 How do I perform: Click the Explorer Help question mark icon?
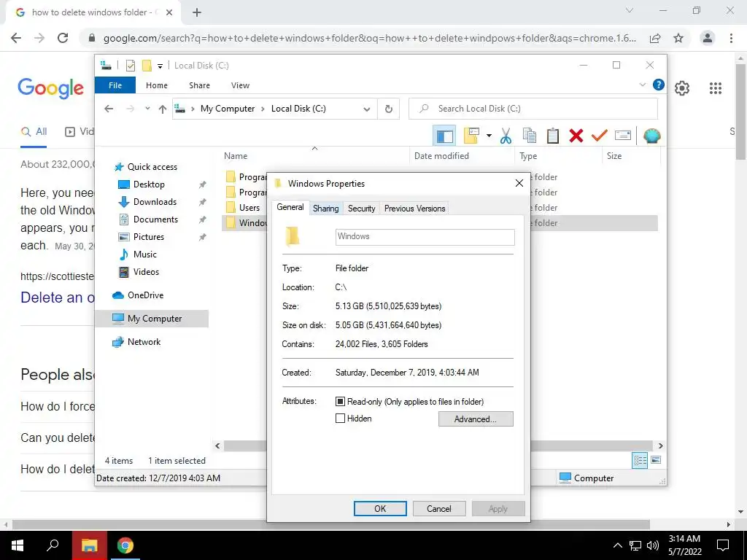point(659,85)
